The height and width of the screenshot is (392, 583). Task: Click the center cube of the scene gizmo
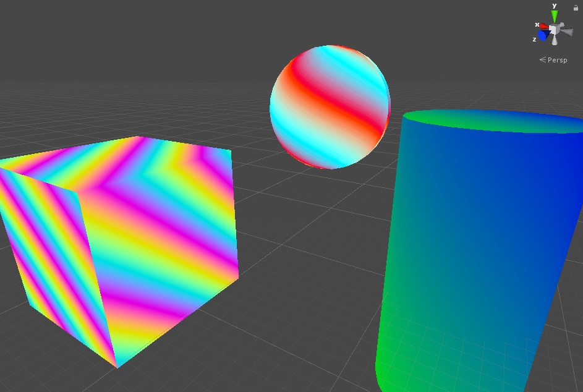pos(554,30)
